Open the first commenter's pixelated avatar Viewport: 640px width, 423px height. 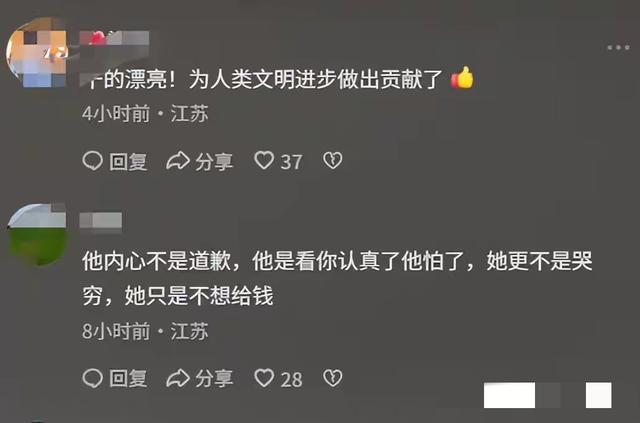click(x=37, y=52)
